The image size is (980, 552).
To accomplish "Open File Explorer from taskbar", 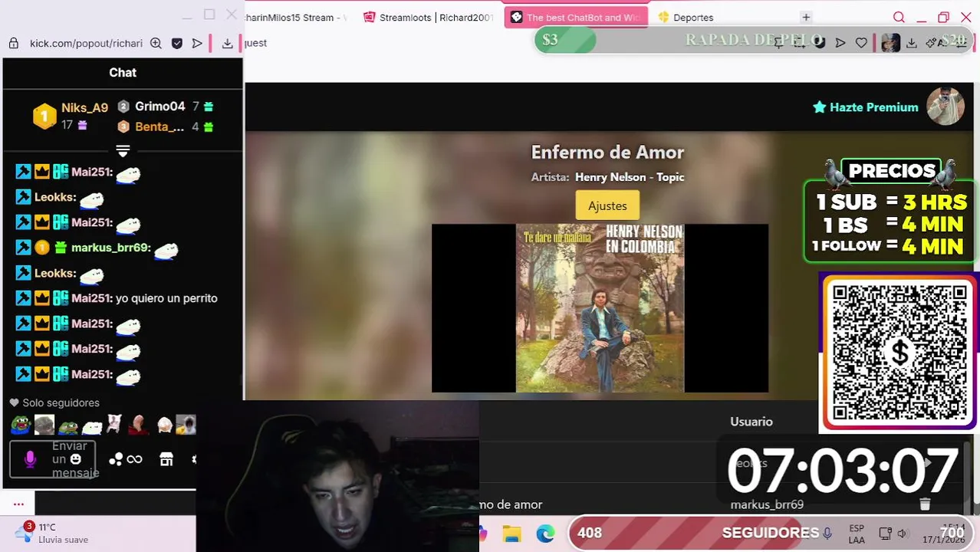I will click(x=511, y=534).
